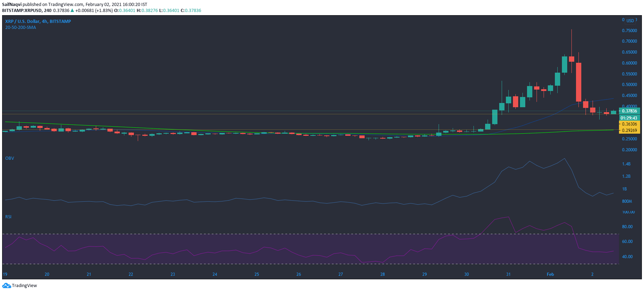Screen dimensions: 644x292
Task: Click the 1B value on OBV axis
Action: (625, 189)
